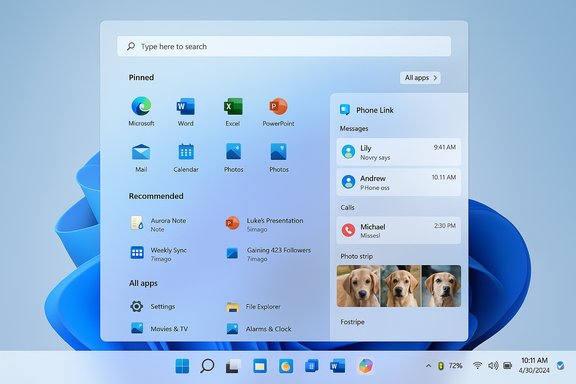Click the speaker volume tray icon
The width and height of the screenshot is (576, 384).
coord(493,366)
